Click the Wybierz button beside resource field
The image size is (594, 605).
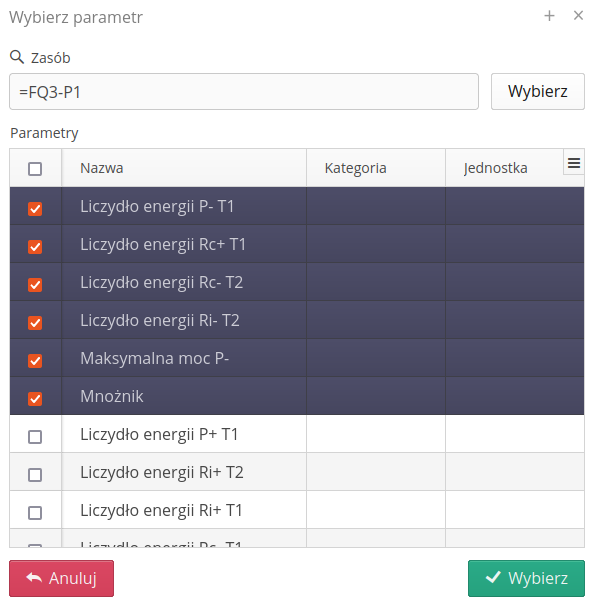coord(538,91)
